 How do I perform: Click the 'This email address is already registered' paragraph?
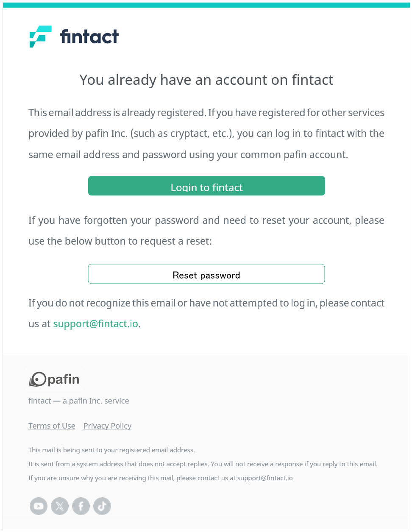206,134
